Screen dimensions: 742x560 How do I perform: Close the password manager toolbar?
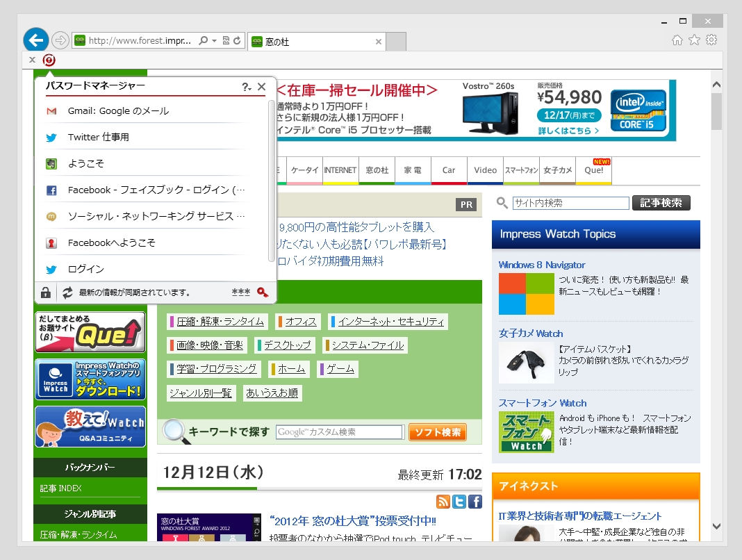32,60
